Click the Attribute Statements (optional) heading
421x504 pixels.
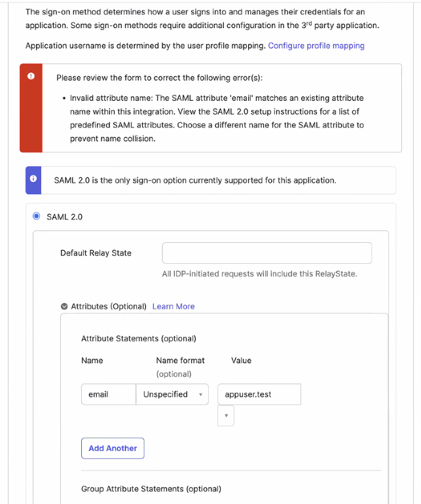(139, 338)
